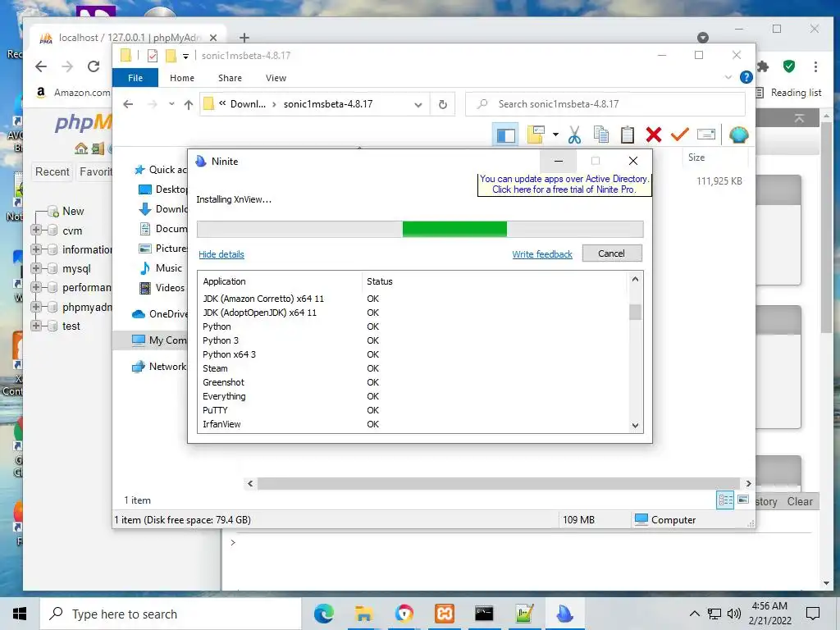The width and height of the screenshot is (840, 630).
Task: Click the Copy icon in Explorer toolbar
Action: click(x=601, y=135)
